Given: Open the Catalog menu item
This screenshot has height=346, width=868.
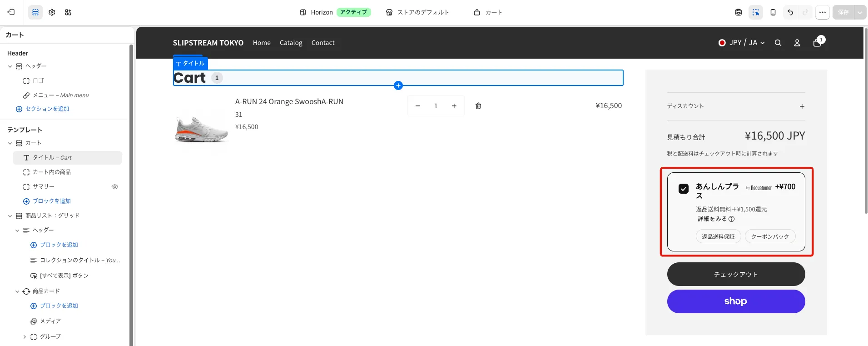Looking at the screenshot, I should (x=291, y=43).
